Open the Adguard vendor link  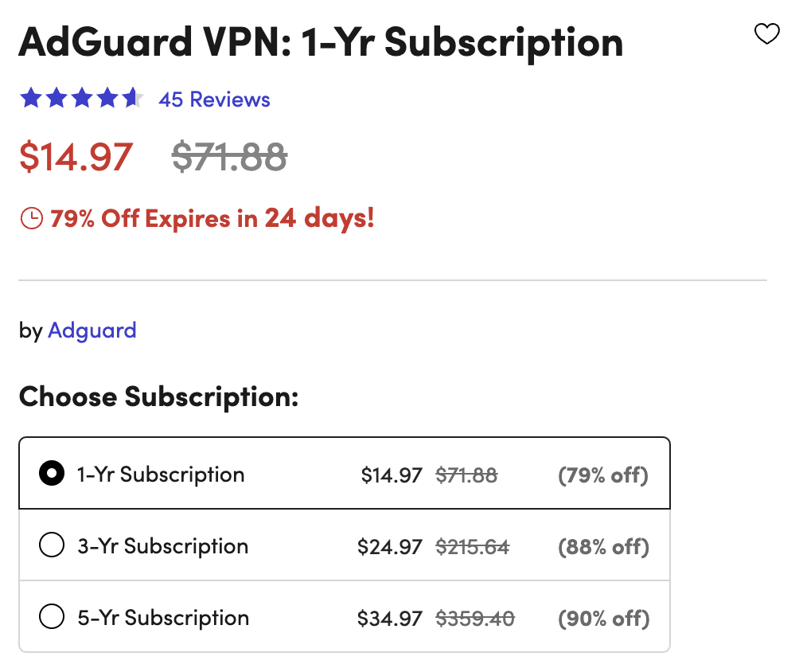[92, 330]
